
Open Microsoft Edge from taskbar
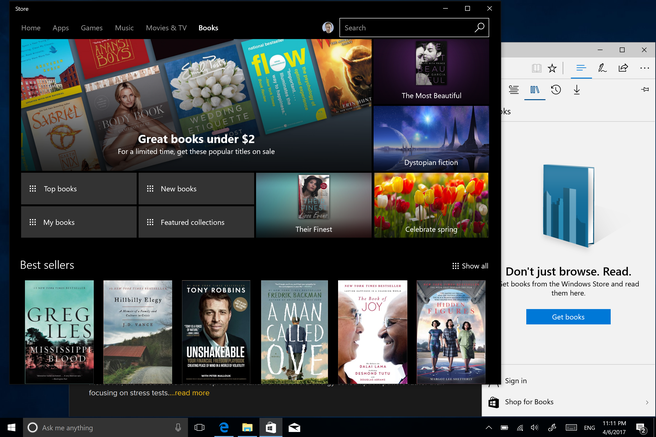tap(224, 427)
